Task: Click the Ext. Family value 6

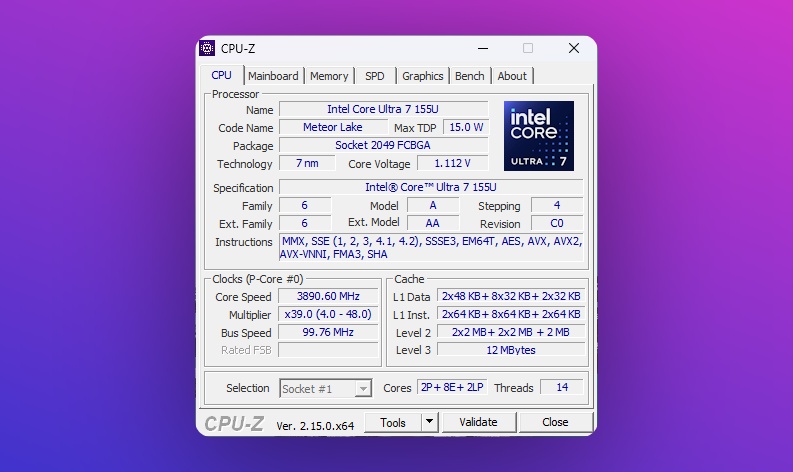Action: click(x=305, y=223)
